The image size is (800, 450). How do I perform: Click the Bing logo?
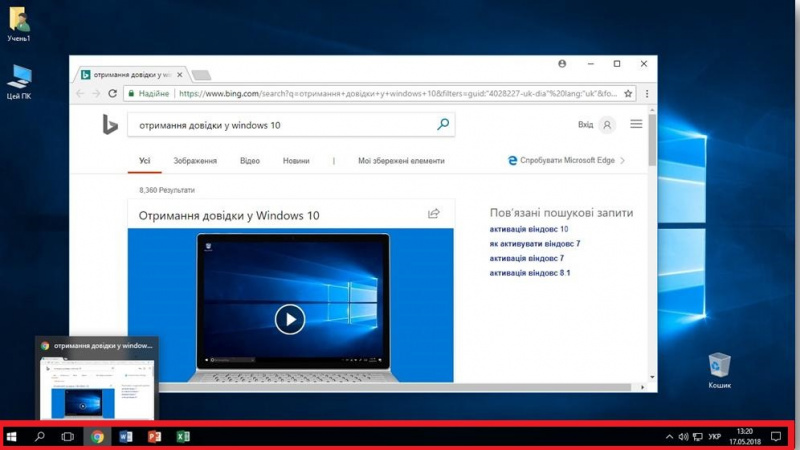coord(110,125)
